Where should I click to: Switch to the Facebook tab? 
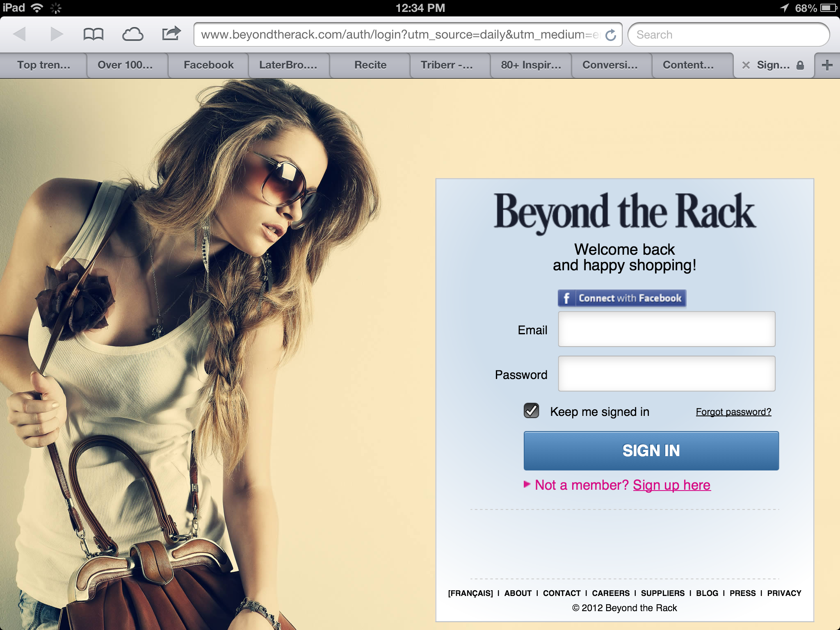208,65
